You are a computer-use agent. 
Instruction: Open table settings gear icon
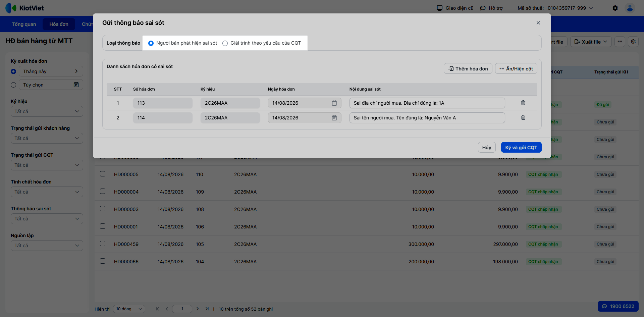click(633, 42)
